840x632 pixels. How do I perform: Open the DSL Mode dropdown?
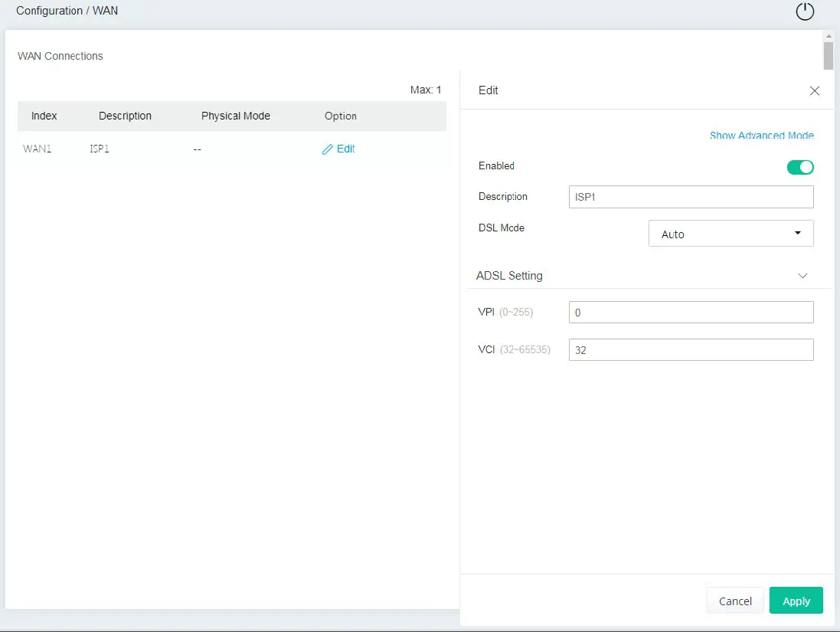click(x=731, y=234)
